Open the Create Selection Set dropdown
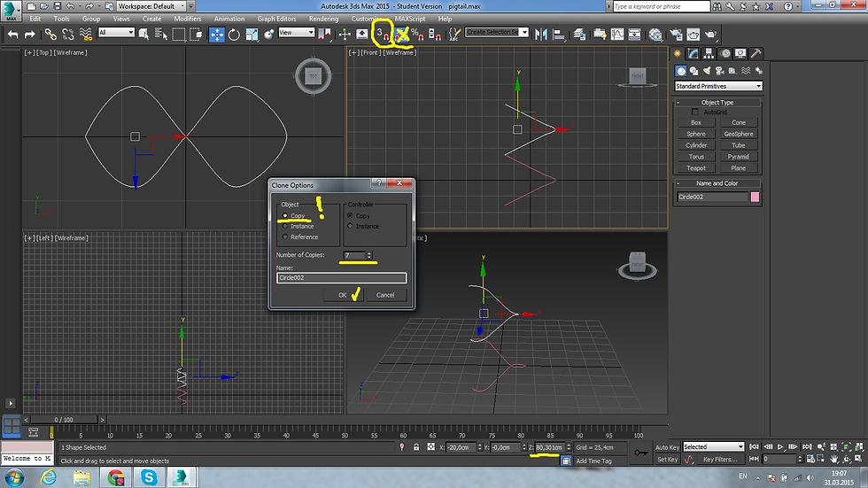 pyautogui.click(x=497, y=32)
